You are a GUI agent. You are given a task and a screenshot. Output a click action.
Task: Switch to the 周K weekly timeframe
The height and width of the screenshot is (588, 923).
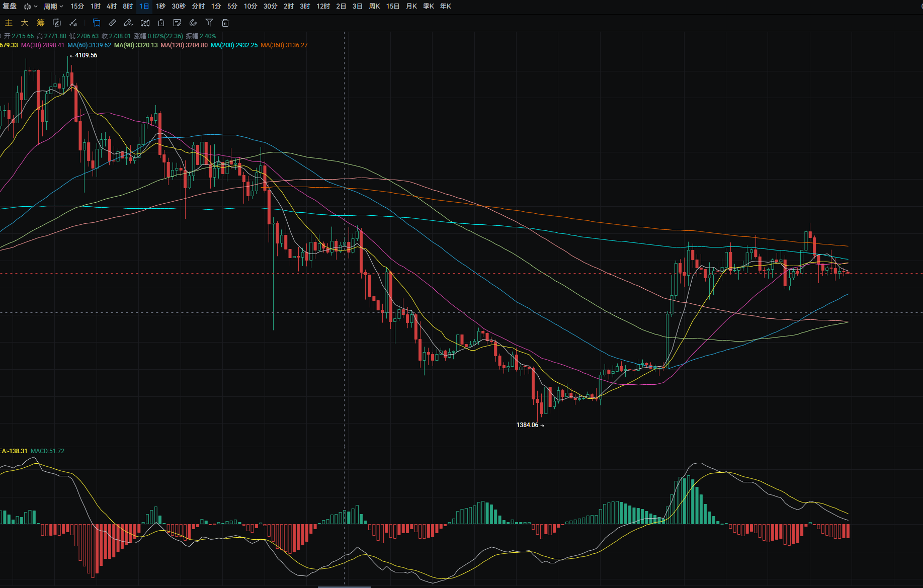tap(374, 7)
